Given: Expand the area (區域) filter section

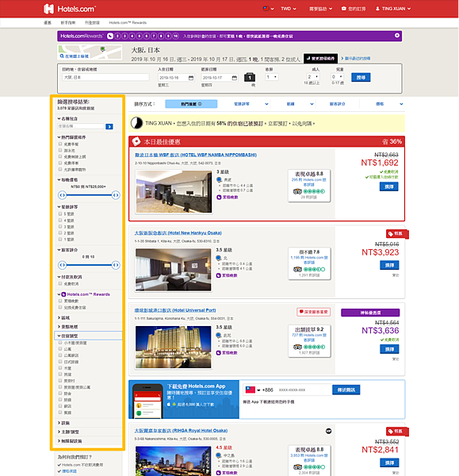Looking at the screenshot, I should pyautogui.click(x=63, y=317).
